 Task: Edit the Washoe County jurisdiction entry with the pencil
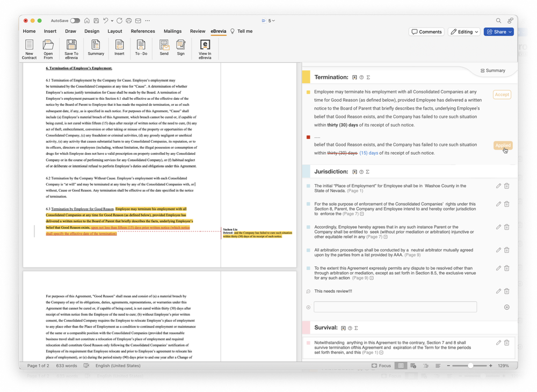(498, 186)
